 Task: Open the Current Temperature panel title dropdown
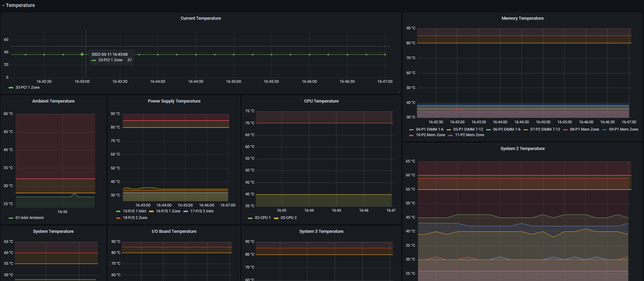click(201, 18)
